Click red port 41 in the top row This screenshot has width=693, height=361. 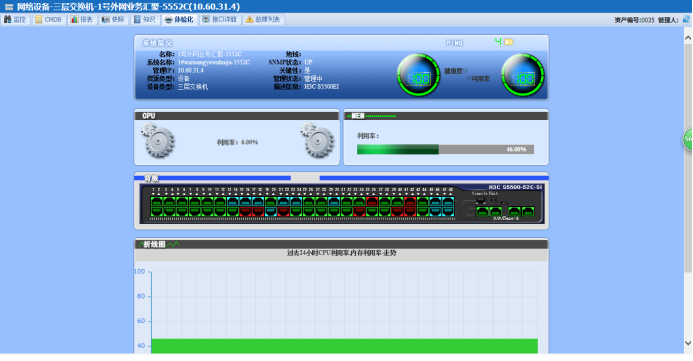pyautogui.click(x=410, y=202)
